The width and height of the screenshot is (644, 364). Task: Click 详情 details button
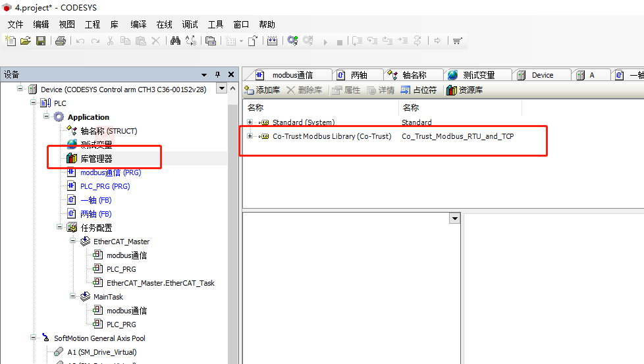point(381,90)
